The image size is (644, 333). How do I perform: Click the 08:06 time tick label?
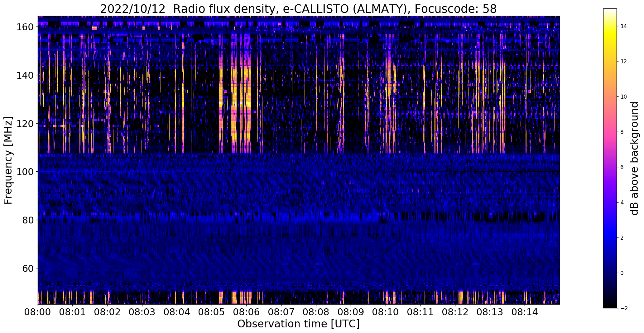coord(247,312)
